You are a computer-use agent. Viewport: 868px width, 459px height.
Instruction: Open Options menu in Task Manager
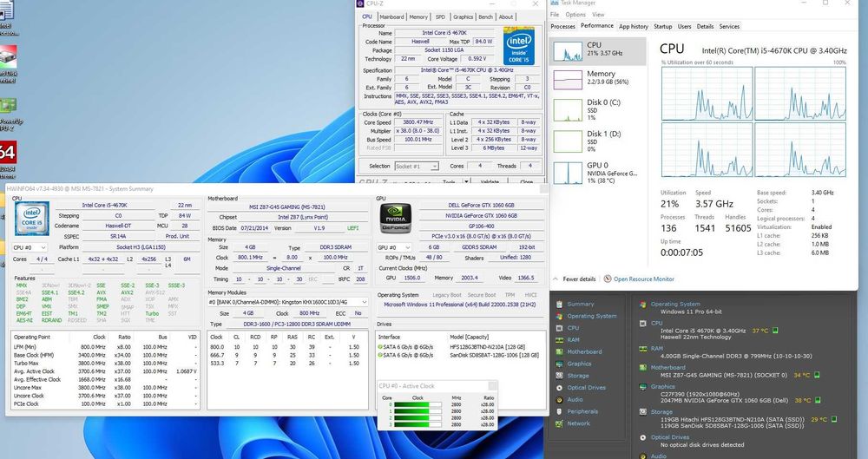click(575, 15)
